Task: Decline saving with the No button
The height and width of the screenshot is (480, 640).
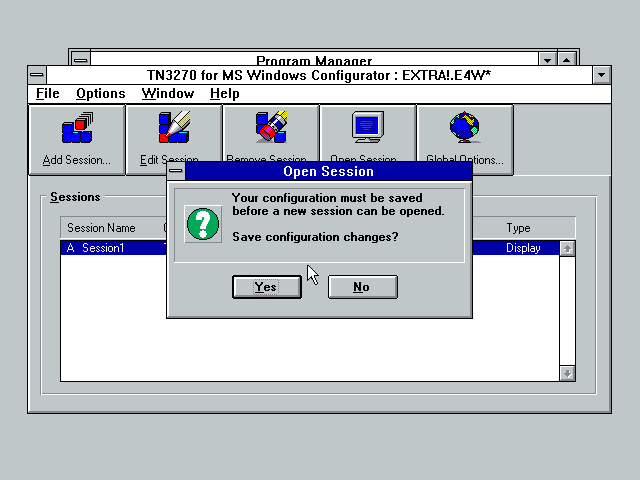Action: 362,287
